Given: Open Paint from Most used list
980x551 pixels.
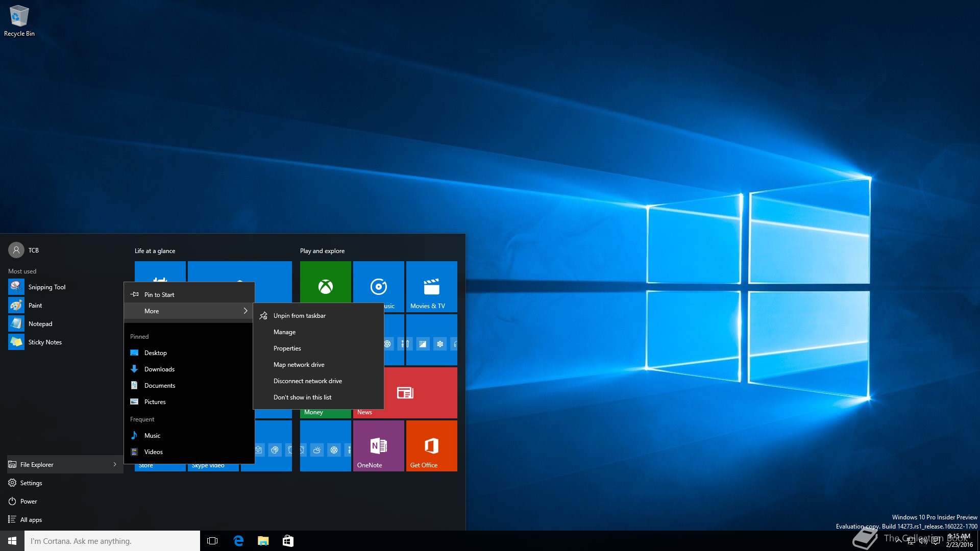Looking at the screenshot, I should pyautogui.click(x=35, y=306).
